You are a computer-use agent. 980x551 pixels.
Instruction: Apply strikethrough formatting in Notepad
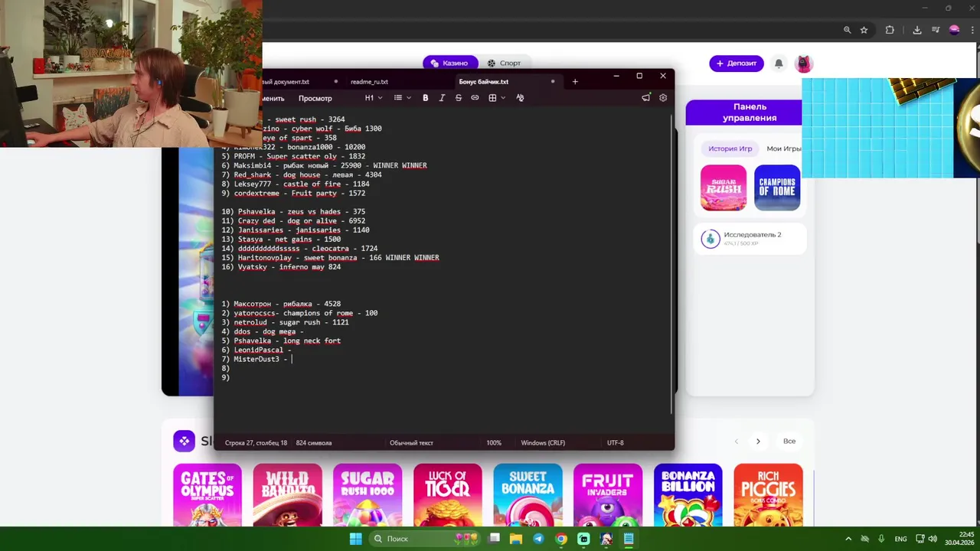[x=459, y=98]
